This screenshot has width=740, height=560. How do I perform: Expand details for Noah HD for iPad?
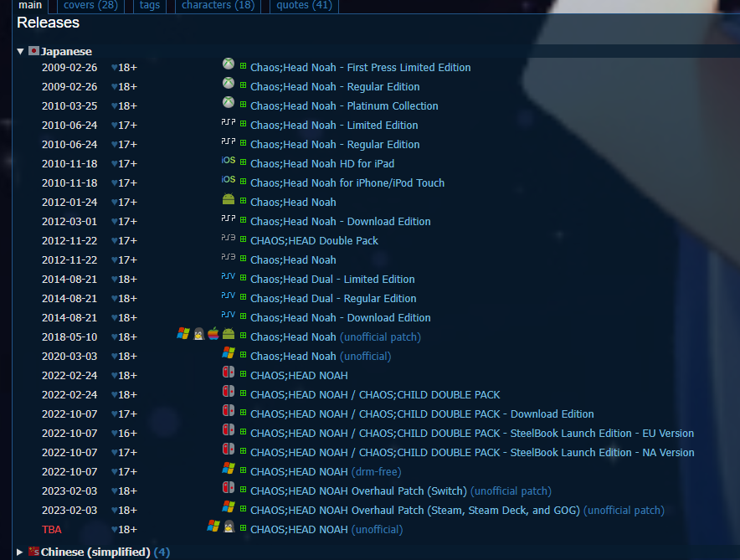(243, 162)
